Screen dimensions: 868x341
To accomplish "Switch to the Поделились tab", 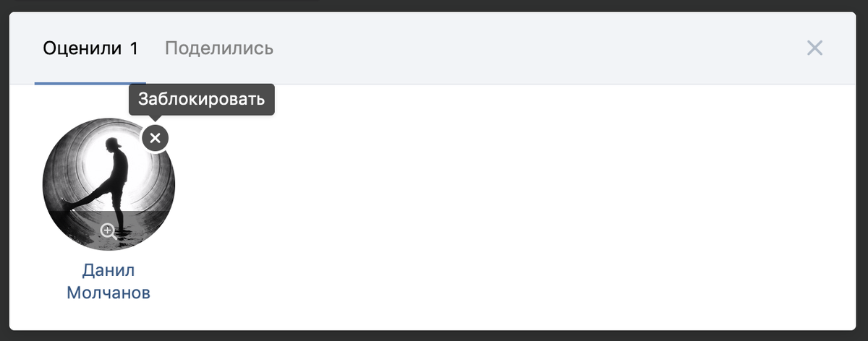I will pyautogui.click(x=219, y=48).
